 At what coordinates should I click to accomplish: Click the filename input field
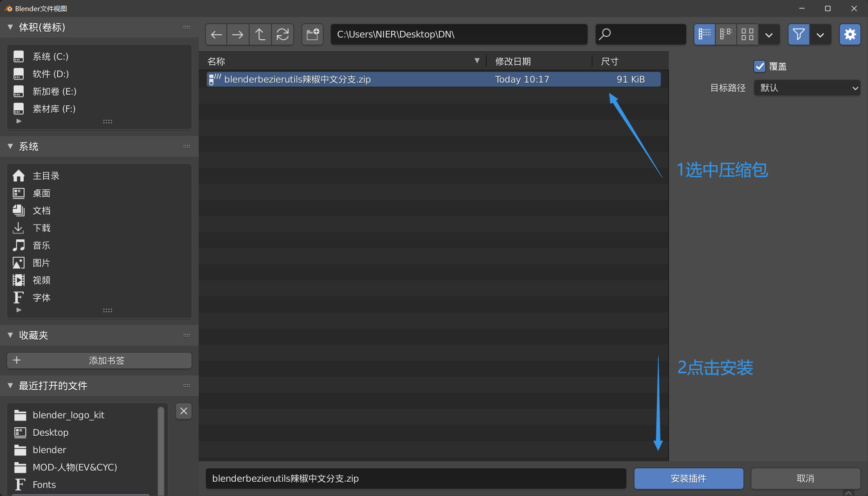coord(415,478)
